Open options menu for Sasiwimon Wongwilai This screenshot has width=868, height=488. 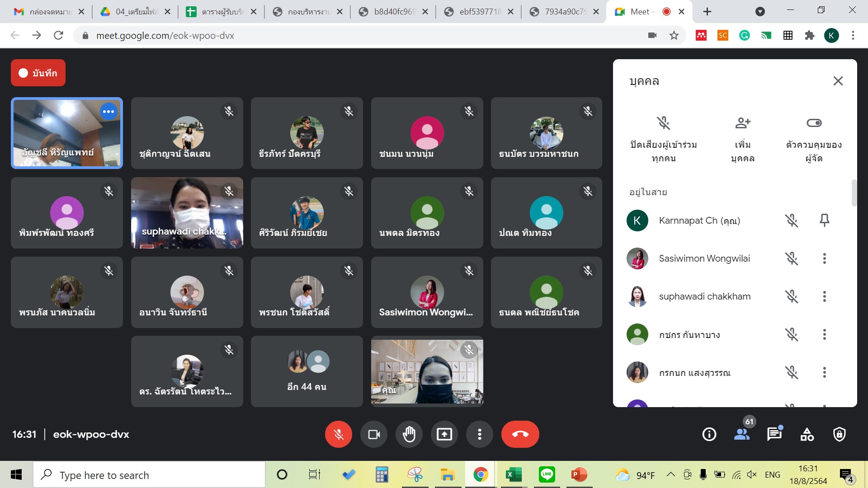point(824,258)
